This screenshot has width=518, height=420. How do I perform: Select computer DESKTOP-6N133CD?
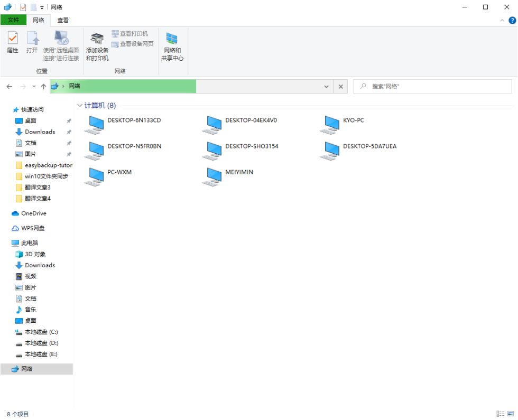click(x=123, y=125)
